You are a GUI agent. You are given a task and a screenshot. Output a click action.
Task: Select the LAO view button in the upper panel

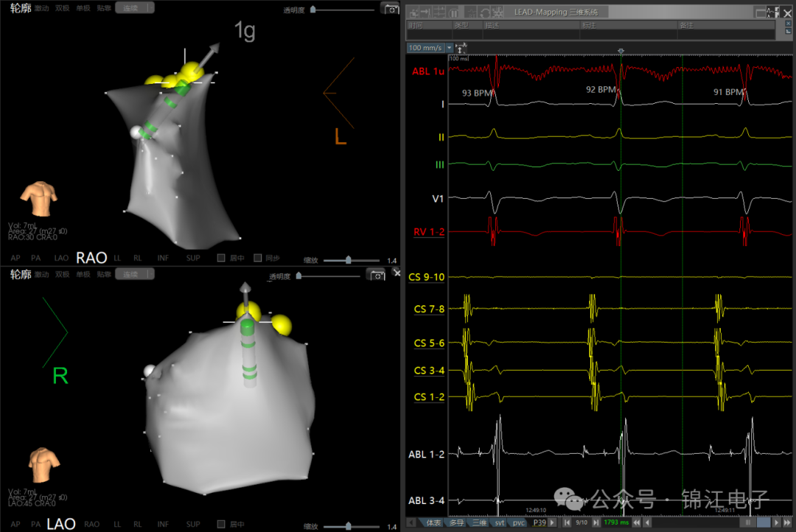(x=61, y=258)
